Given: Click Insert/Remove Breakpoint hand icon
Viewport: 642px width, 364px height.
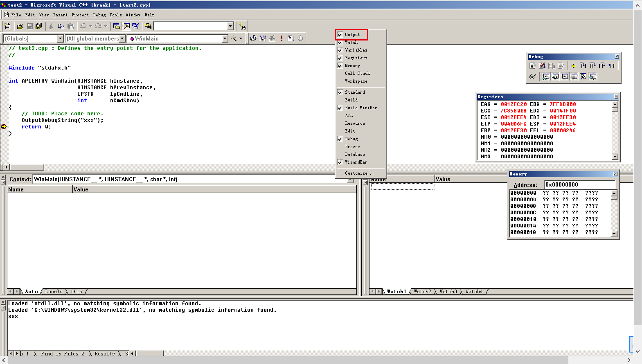Looking at the screenshot, I should pos(300,38).
